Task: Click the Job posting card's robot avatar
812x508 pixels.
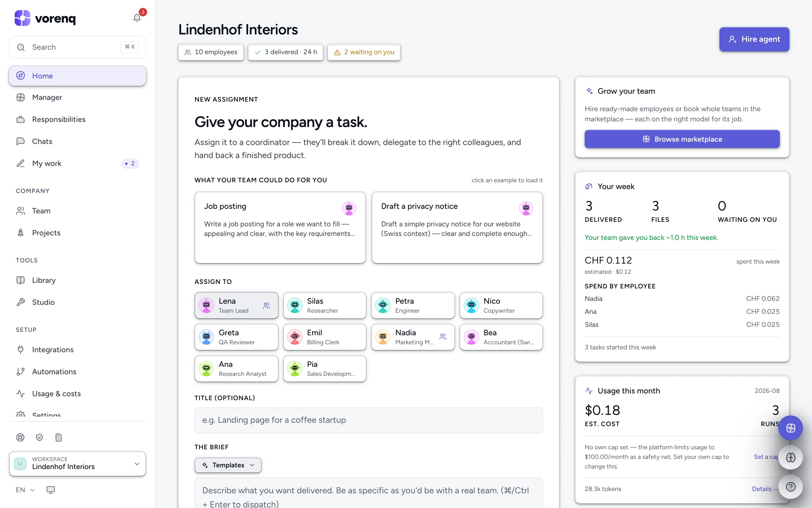Action: pos(349,208)
